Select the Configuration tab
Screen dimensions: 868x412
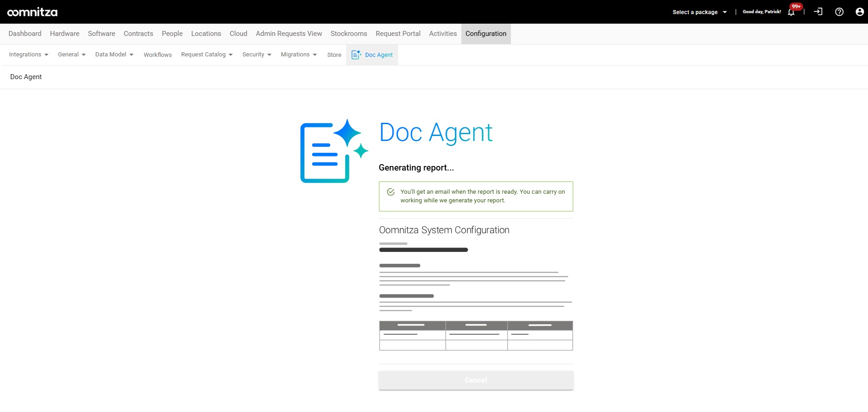point(486,34)
